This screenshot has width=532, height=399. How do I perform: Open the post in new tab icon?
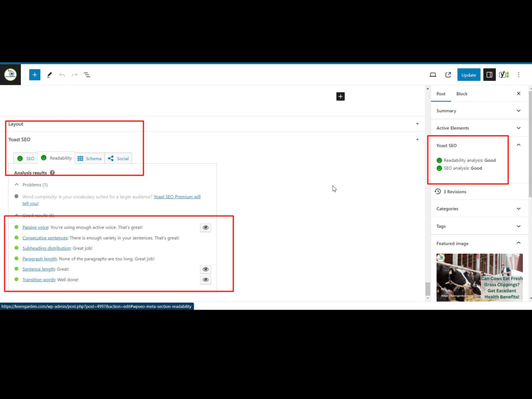click(x=448, y=74)
